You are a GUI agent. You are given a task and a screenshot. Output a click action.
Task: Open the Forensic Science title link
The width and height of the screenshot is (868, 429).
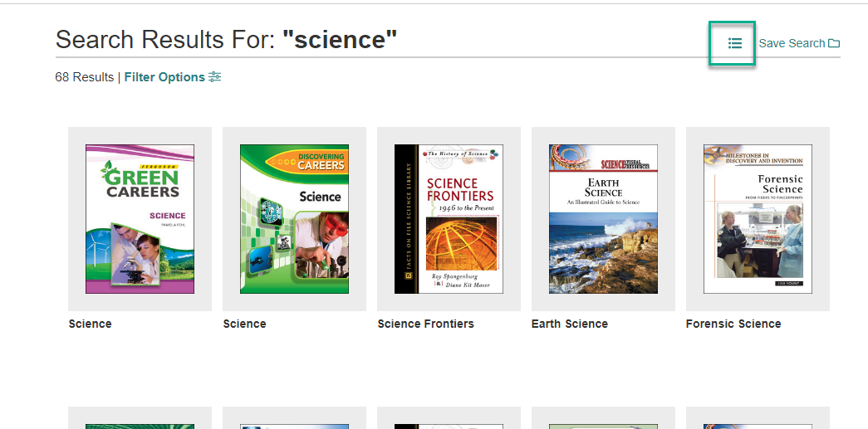(733, 324)
